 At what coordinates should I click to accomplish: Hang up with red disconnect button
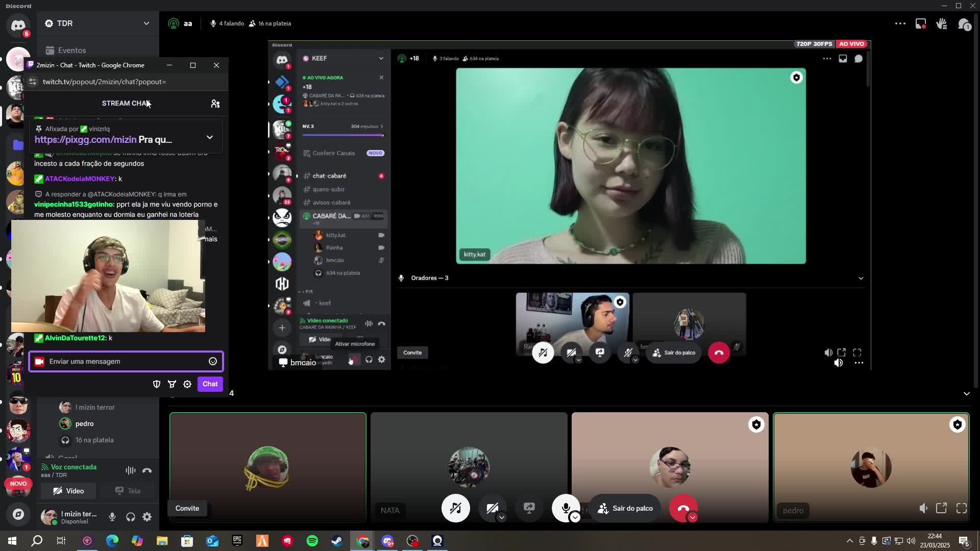click(683, 508)
